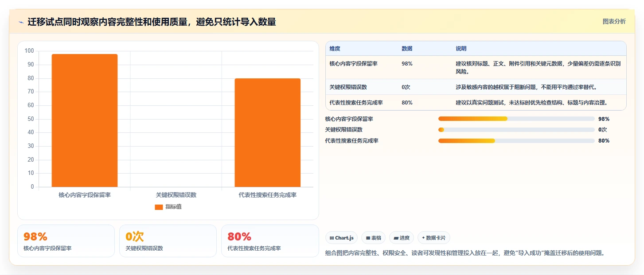Image resolution: width=644 pixels, height=275 pixels.
Task: Click the 说明 table column header
Action: point(461,49)
